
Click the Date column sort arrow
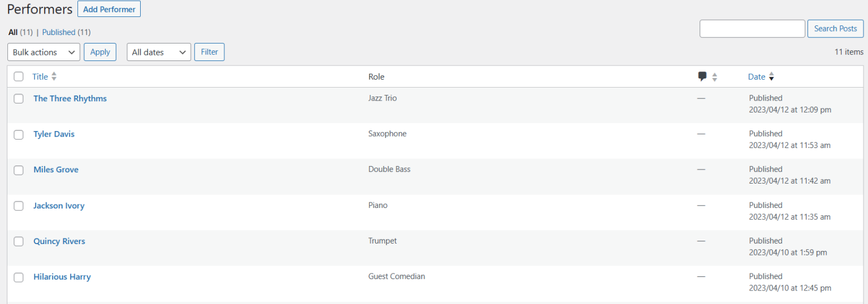pyautogui.click(x=771, y=77)
